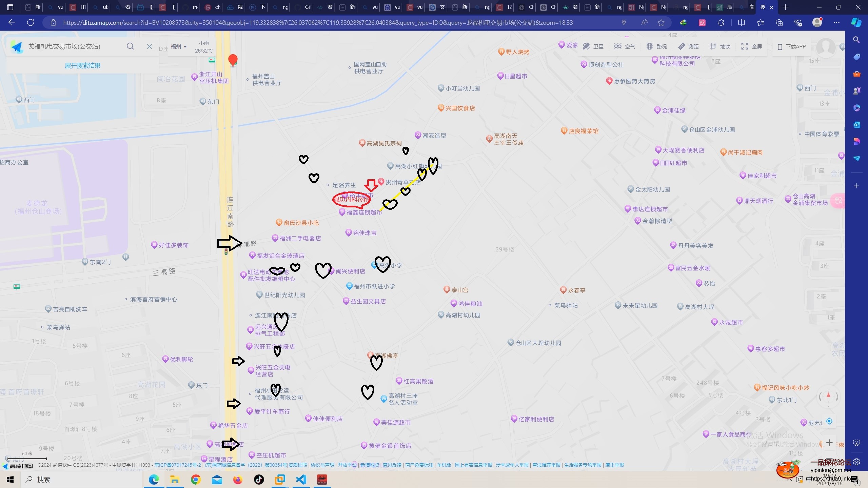The width and height of the screenshot is (868, 488).
Task: Toggle traffic (路况) layer
Action: pos(657,46)
